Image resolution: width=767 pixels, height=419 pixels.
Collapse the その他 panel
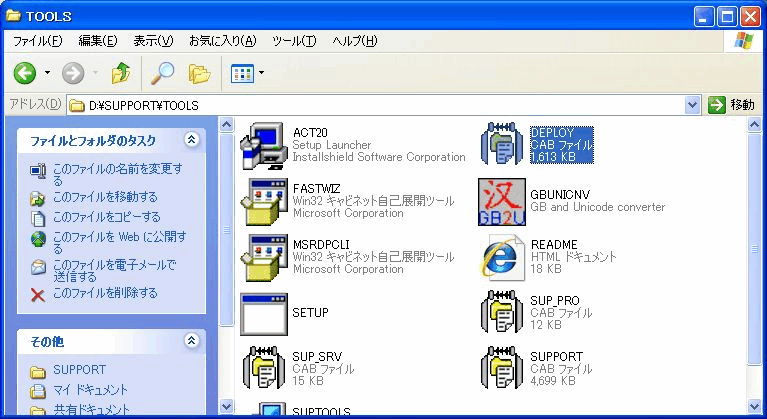pyautogui.click(x=191, y=340)
